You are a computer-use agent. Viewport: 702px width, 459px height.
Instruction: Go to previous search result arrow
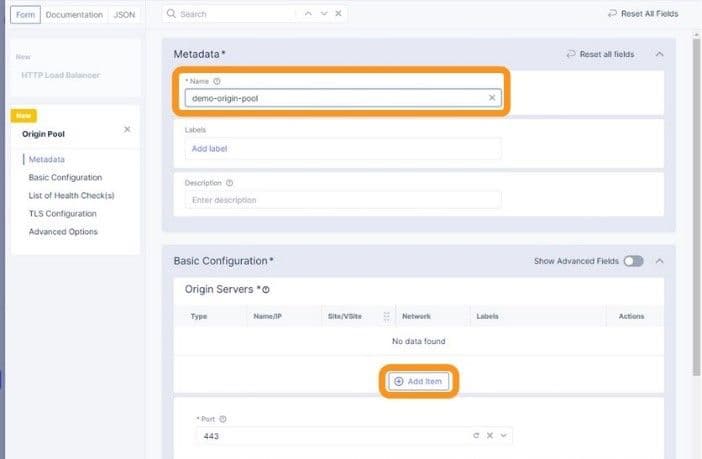click(308, 13)
